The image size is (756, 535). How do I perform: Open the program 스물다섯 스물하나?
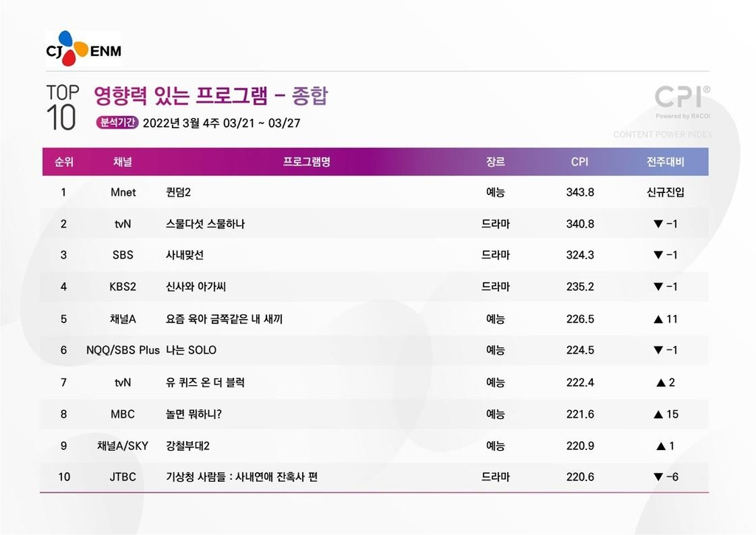pos(205,224)
